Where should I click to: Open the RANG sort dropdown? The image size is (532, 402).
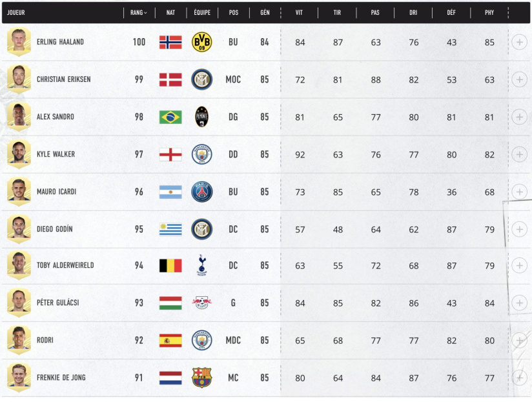click(139, 12)
